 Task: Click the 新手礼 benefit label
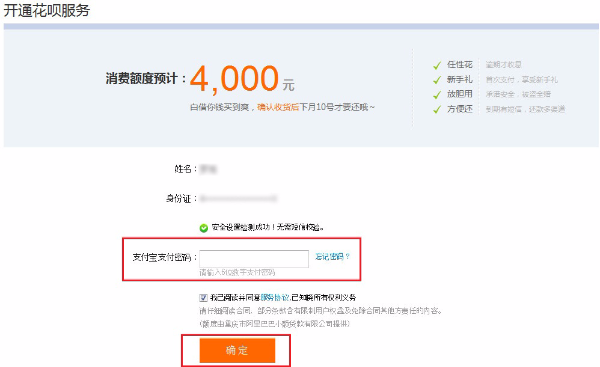coord(460,80)
